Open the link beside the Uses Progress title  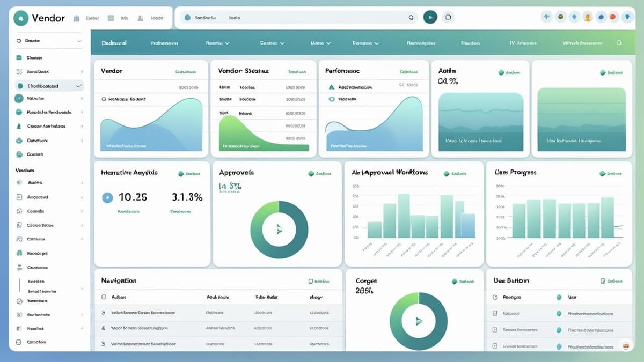pyautogui.click(x=609, y=173)
